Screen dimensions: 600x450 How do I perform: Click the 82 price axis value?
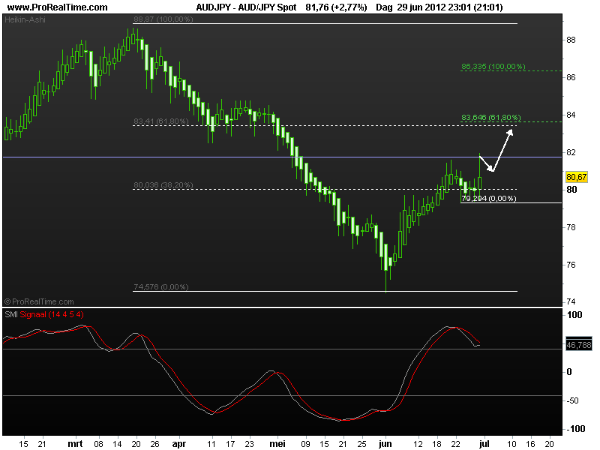(x=571, y=152)
